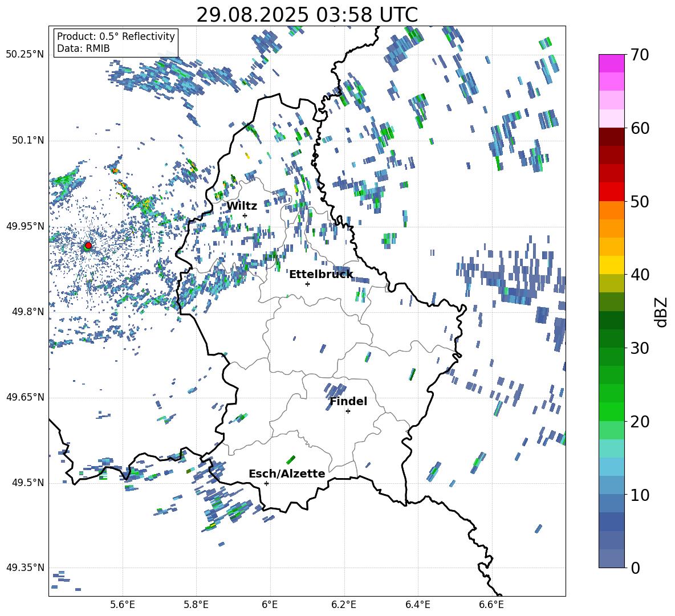Click the dark red colorbar segment below 60
The image size is (675, 616).
pyautogui.click(x=612, y=137)
